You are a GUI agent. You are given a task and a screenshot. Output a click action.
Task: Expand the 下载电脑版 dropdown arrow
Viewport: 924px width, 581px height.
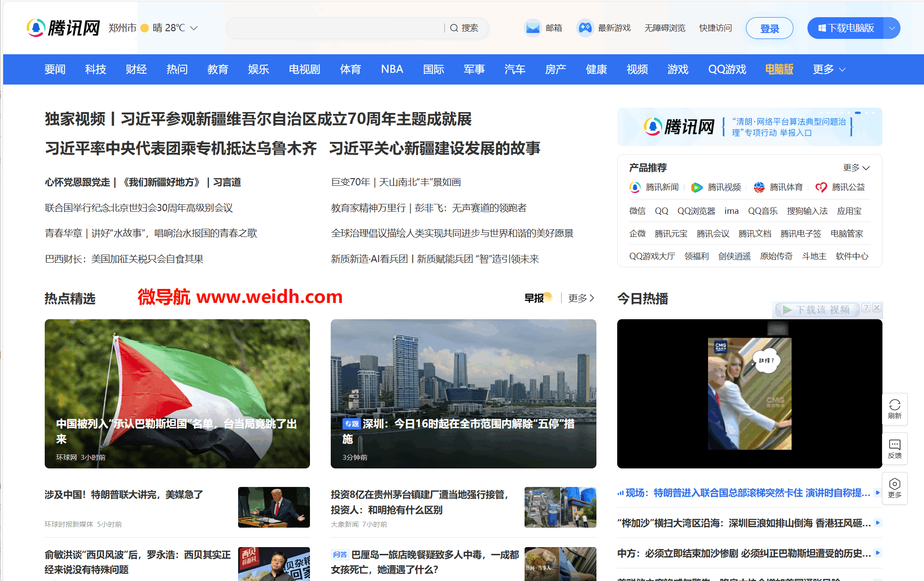click(892, 28)
